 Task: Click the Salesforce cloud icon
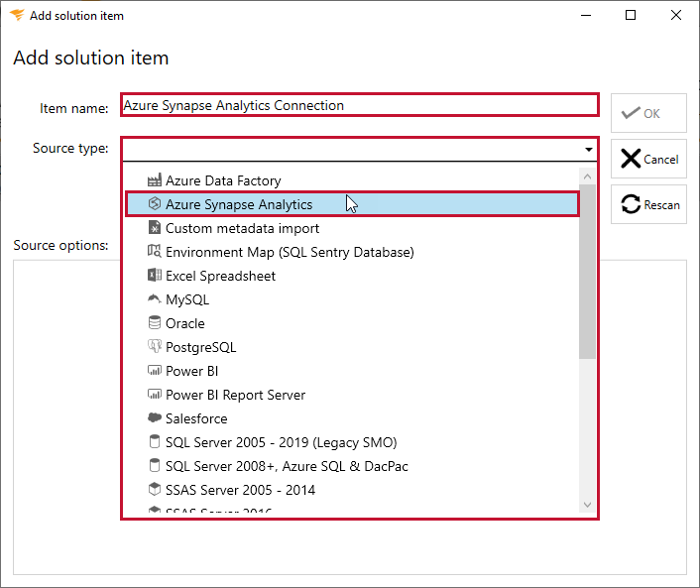pos(155,417)
